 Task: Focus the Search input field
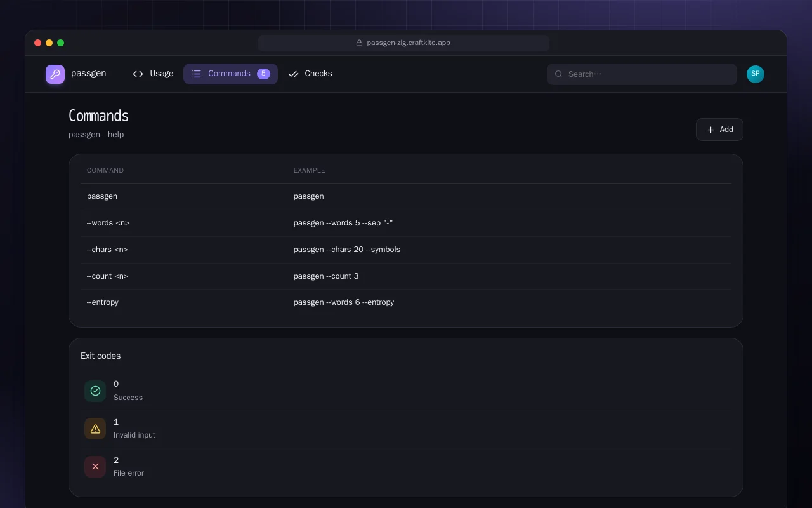tap(642, 74)
